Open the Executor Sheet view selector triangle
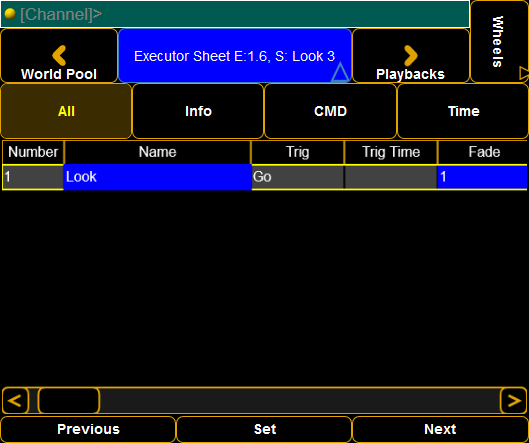Viewport: 529px width, 443px height. [x=340, y=72]
